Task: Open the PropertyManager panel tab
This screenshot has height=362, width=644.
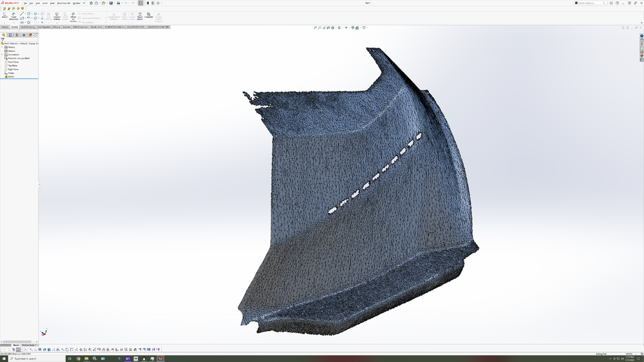Action: point(10,35)
